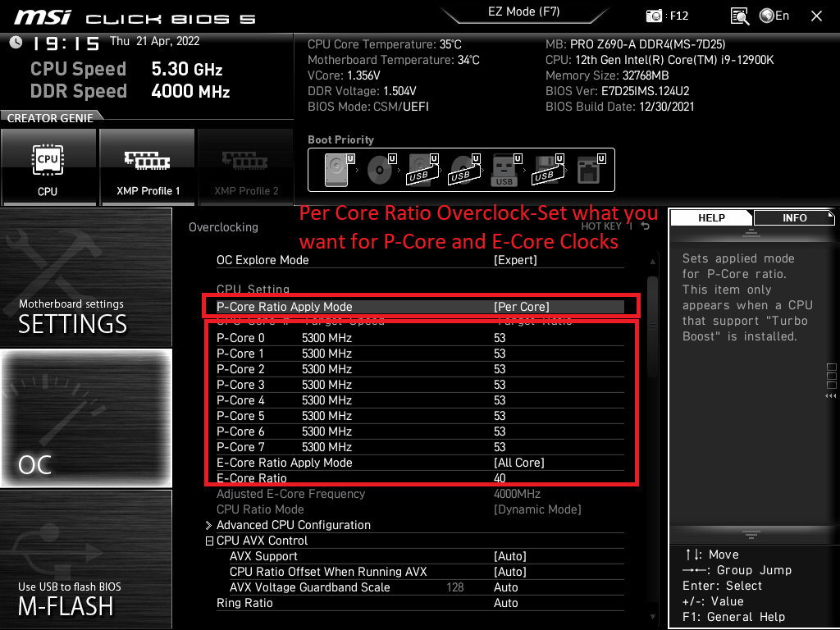
Task: Click the help panel top collapse handle
Action: (x=751, y=232)
